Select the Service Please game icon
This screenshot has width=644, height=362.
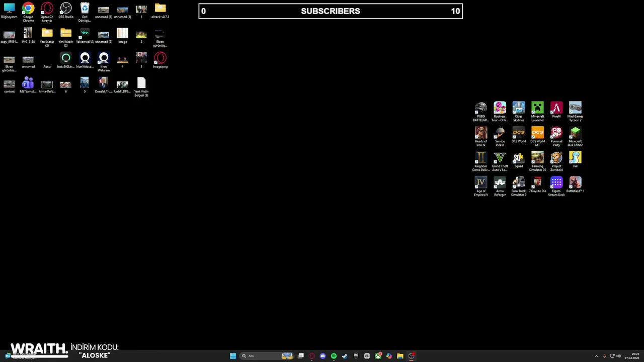coord(500,137)
